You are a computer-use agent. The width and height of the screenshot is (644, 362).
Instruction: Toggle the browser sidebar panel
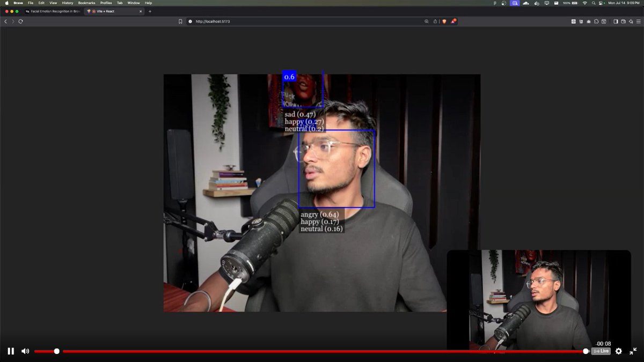pos(616,21)
